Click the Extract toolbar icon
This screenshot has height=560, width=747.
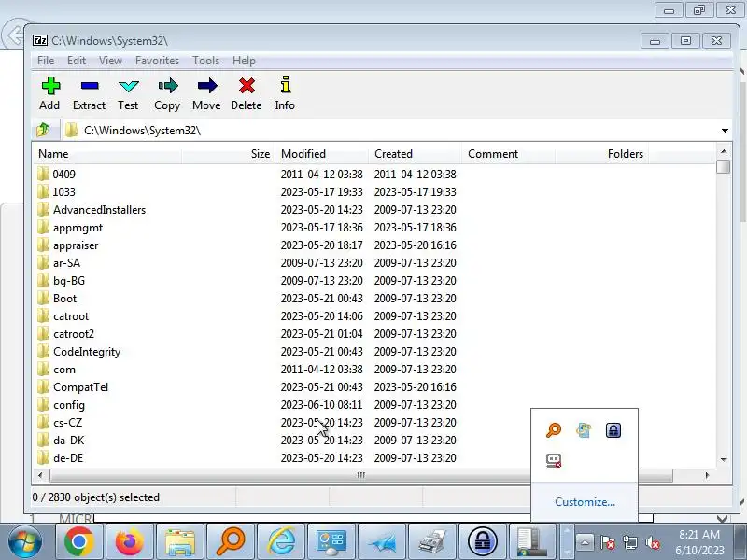[x=89, y=93]
